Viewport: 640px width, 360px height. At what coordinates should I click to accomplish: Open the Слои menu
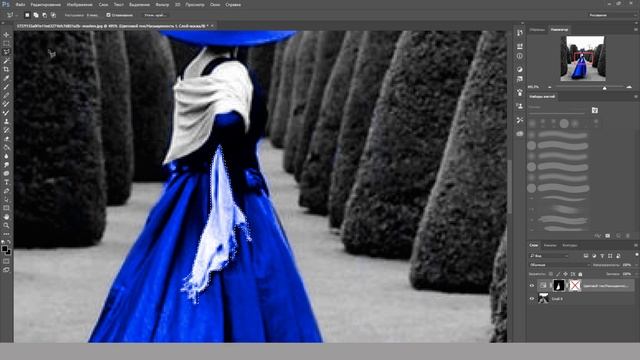[x=103, y=5]
